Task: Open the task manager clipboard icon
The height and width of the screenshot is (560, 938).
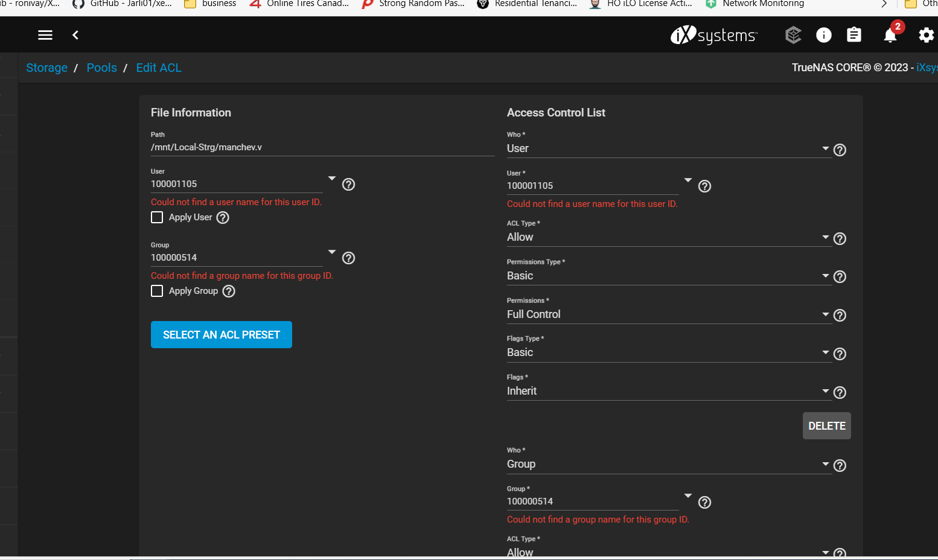Action: (853, 35)
